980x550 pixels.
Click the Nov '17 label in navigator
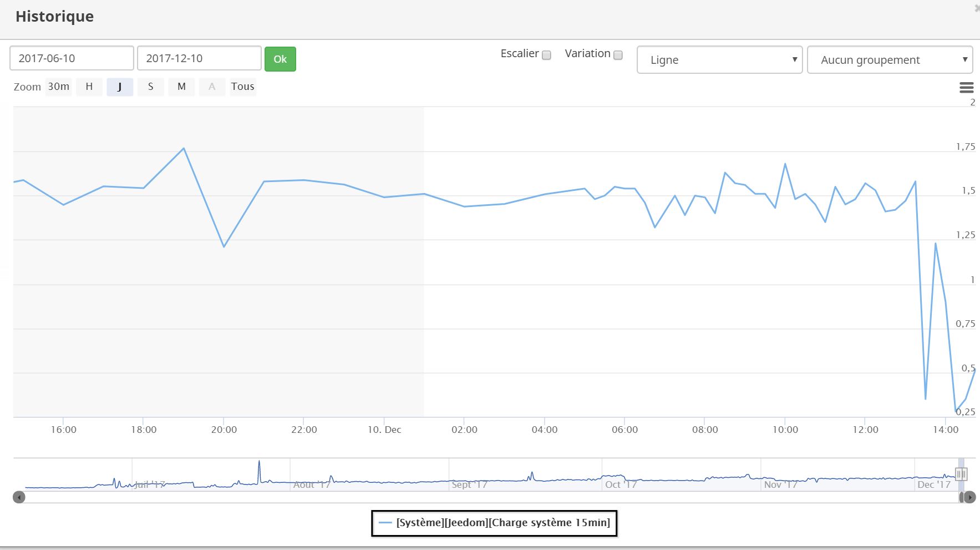tap(780, 485)
